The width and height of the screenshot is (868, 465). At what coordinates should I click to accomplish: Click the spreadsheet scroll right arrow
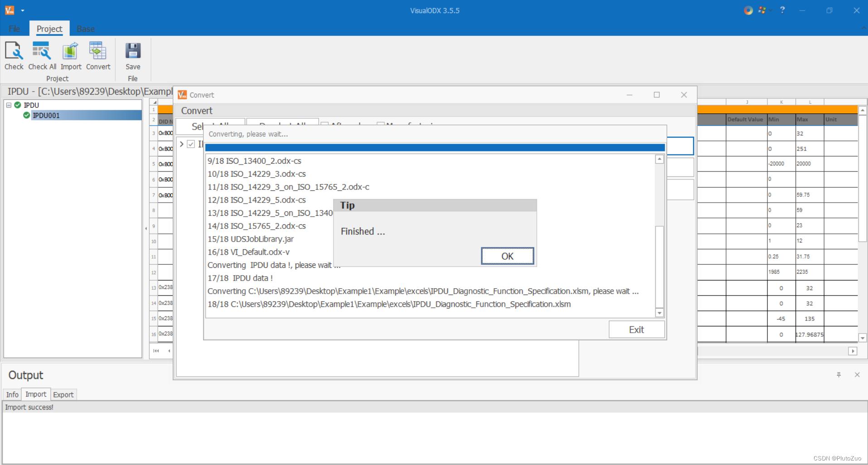point(853,351)
